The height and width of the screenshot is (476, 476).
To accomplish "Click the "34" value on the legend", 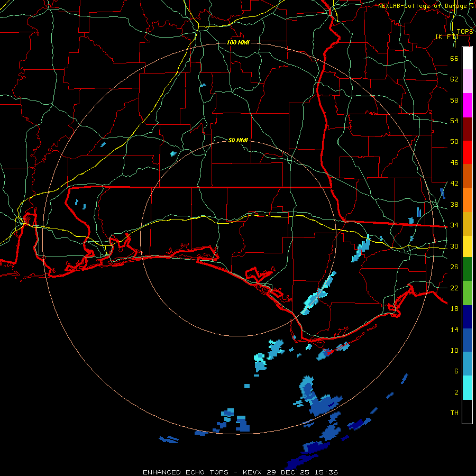I will (x=454, y=225).
